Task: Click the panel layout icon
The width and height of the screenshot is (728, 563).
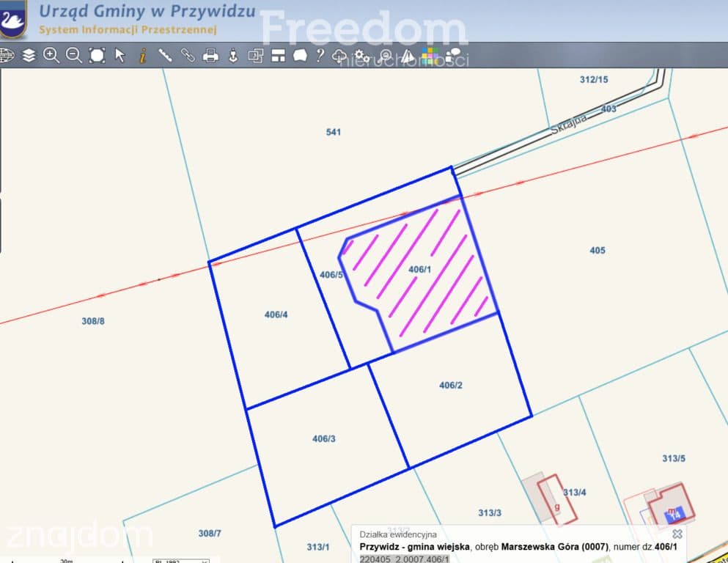Action: (x=278, y=55)
